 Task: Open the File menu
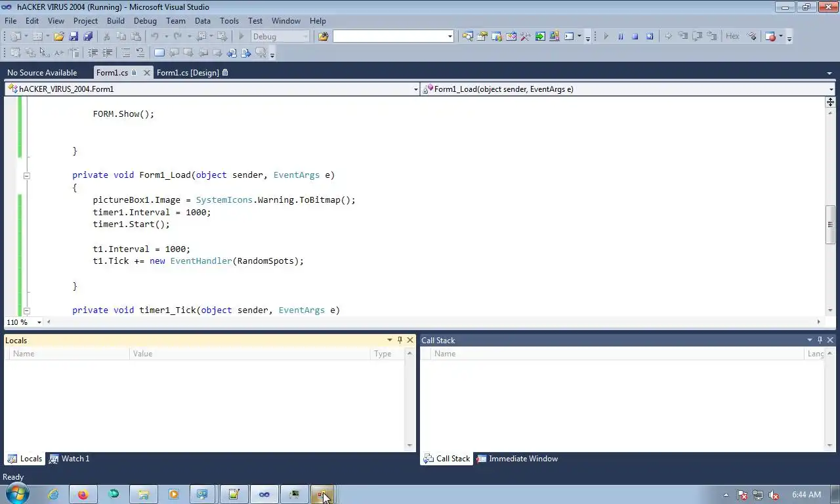click(x=10, y=21)
